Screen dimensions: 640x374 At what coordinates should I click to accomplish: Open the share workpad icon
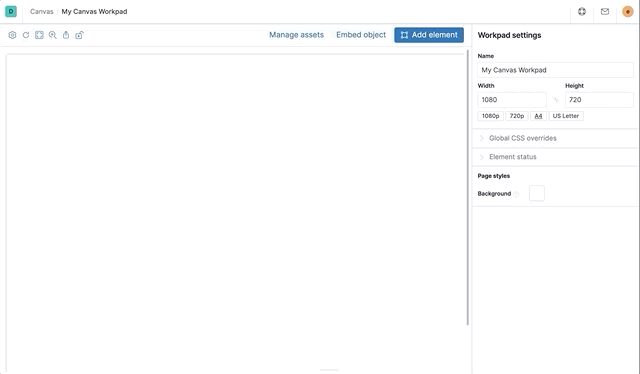point(66,35)
